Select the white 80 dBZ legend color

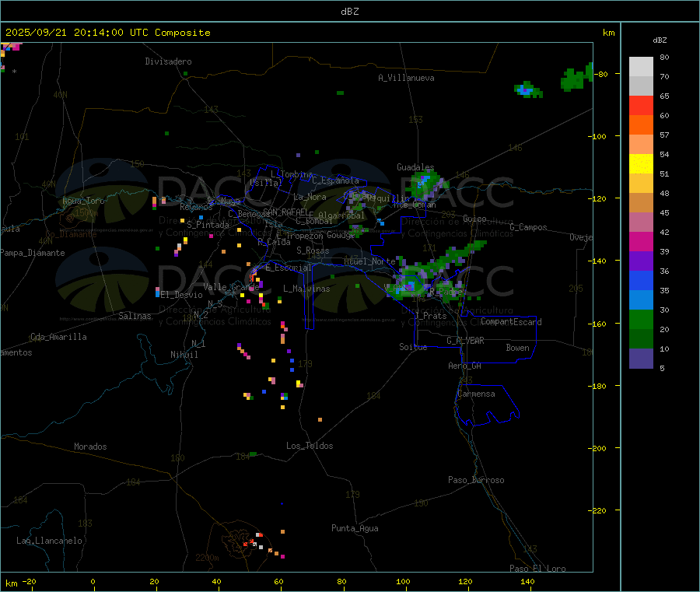(641, 67)
